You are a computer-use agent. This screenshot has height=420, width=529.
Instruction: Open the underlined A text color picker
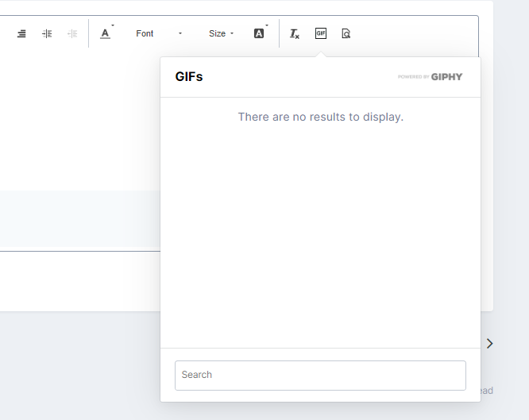(x=106, y=33)
